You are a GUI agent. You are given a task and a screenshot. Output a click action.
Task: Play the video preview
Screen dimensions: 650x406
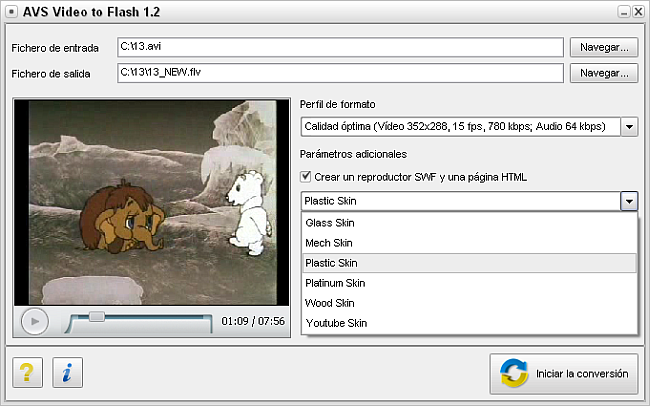[x=35, y=321]
